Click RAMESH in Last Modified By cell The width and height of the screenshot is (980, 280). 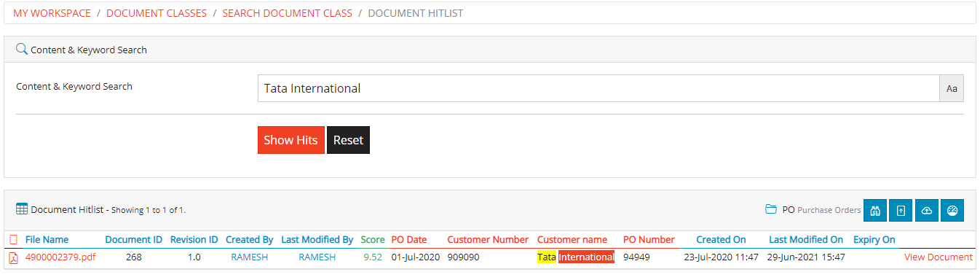(x=317, y=257)
